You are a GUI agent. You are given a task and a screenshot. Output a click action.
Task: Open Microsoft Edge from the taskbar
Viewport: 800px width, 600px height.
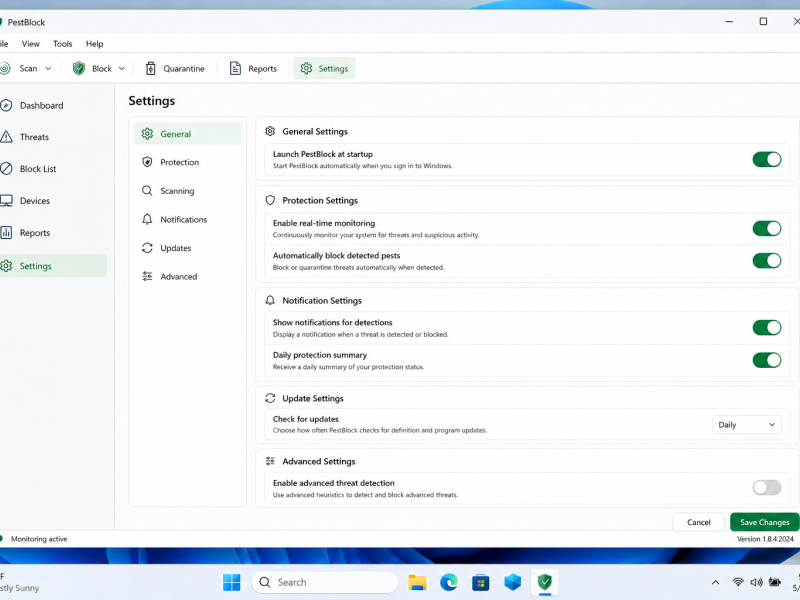[449, 582]
